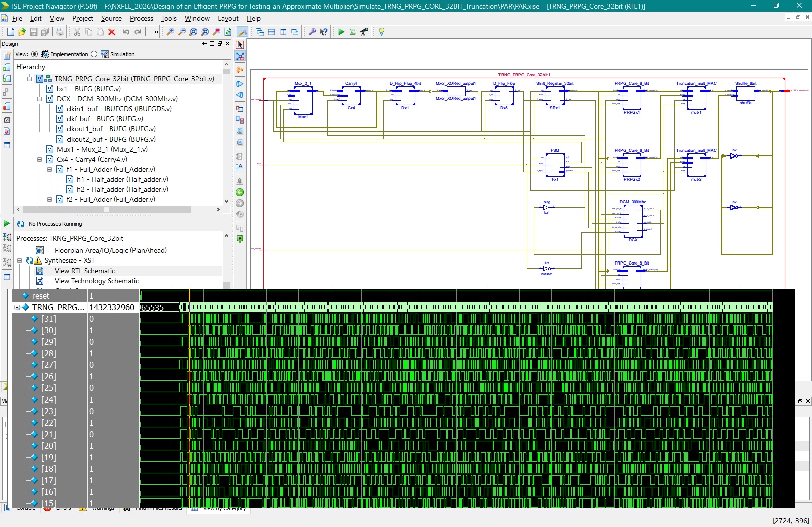Collapse the DCX - DCM_300Mhz tree node

point(39,99)
